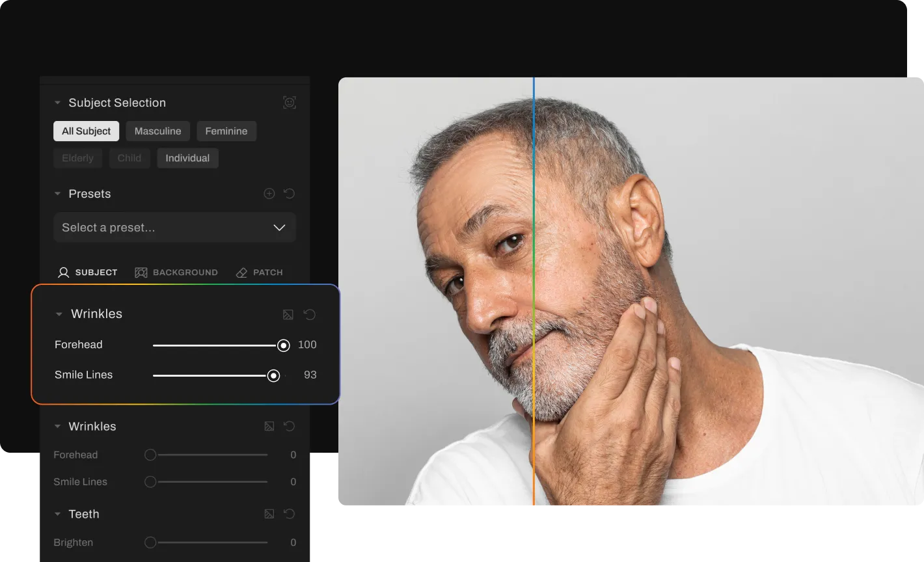The height and width of the screenshot is (562, 924).
Task: Switch to the Patch tab
Action: click(259, 273)
